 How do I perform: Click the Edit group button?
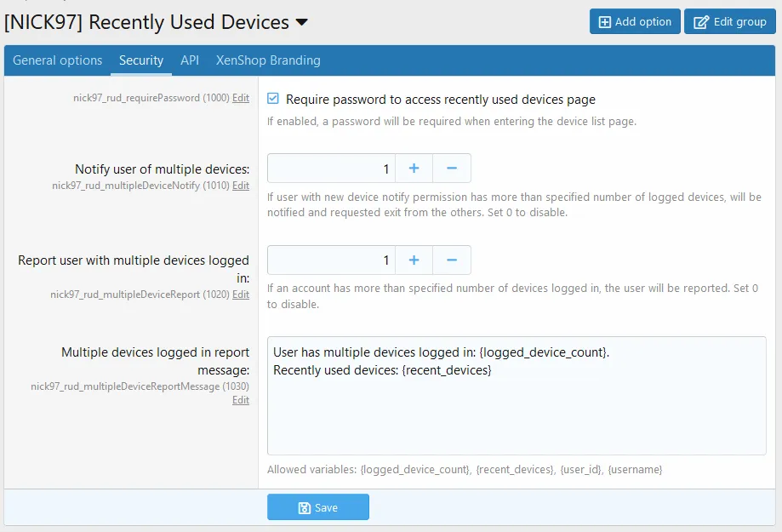pos(729,22)
